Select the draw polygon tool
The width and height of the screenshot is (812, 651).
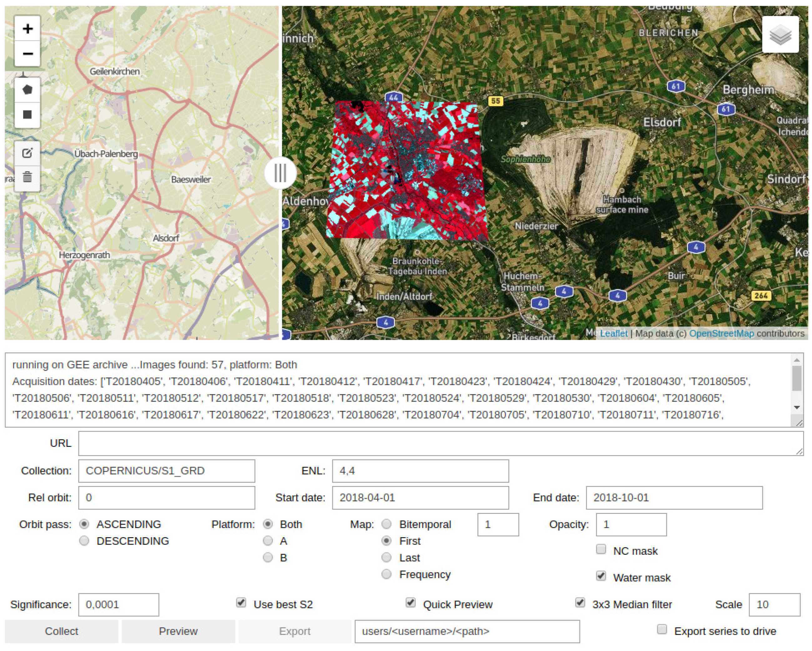[x=28, y=90]
